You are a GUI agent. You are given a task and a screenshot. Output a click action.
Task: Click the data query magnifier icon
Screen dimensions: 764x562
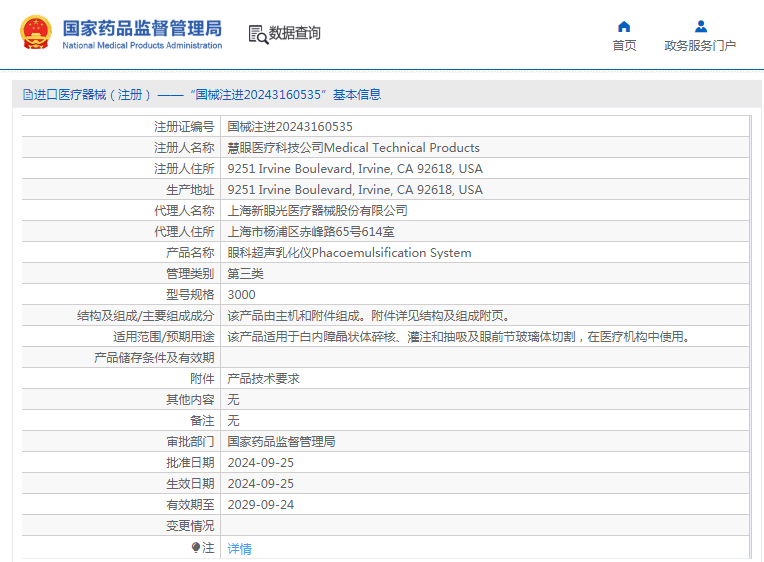[258, 35]
